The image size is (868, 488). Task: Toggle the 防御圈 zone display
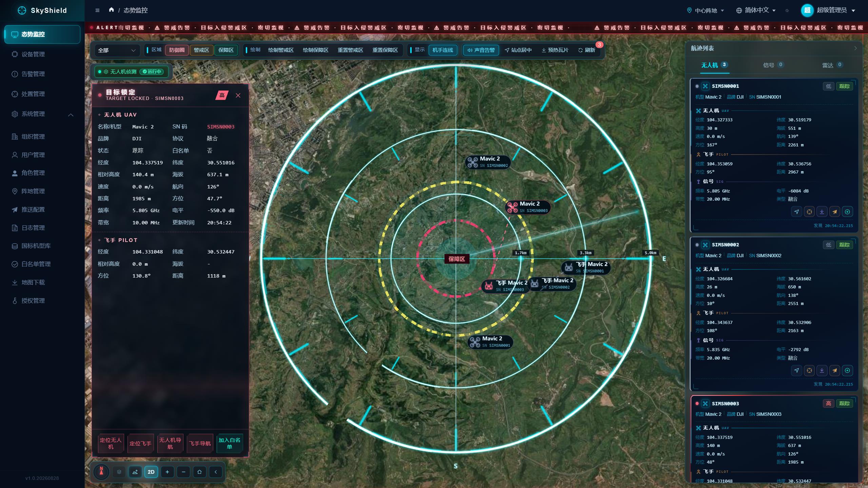pyautogui.click(x=177, y=50)
